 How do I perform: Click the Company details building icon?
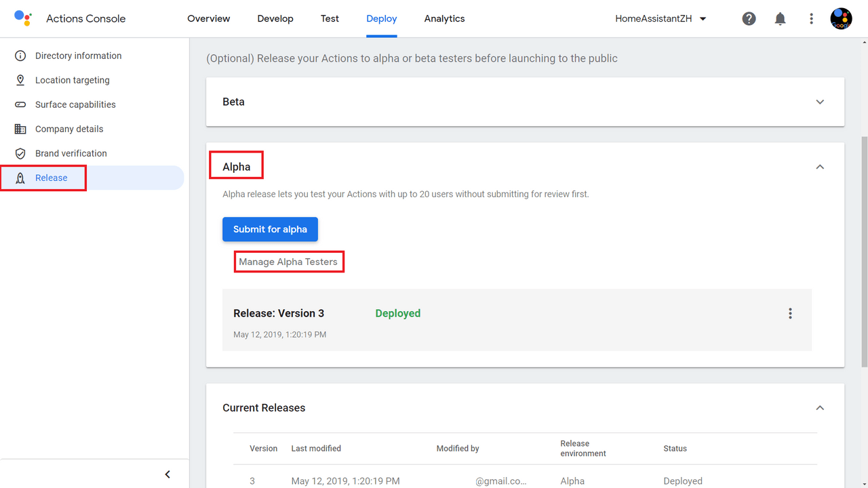pos(20,129)
